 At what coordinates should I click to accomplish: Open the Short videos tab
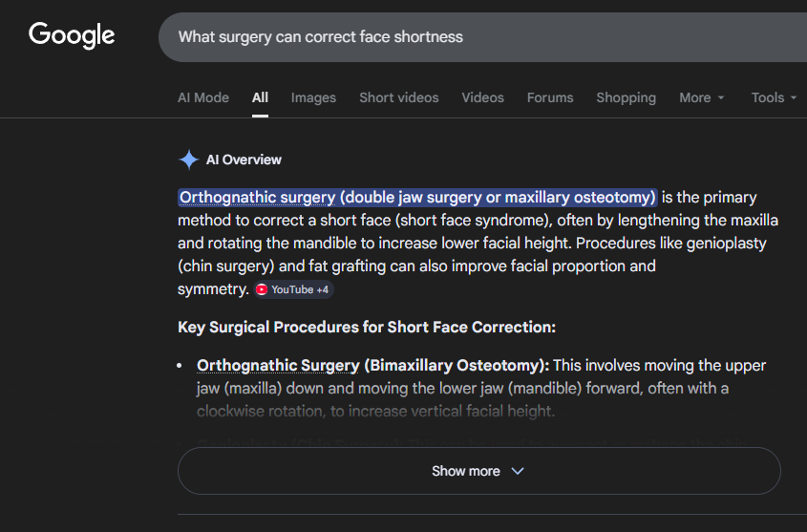tap(399, 97)
